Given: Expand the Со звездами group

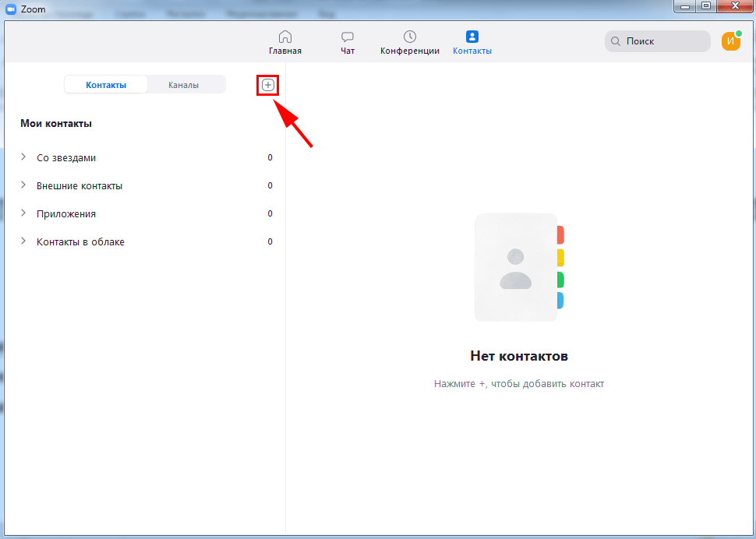Looking at the screenshot, I should pyautogui.click(x=23, y=157).
